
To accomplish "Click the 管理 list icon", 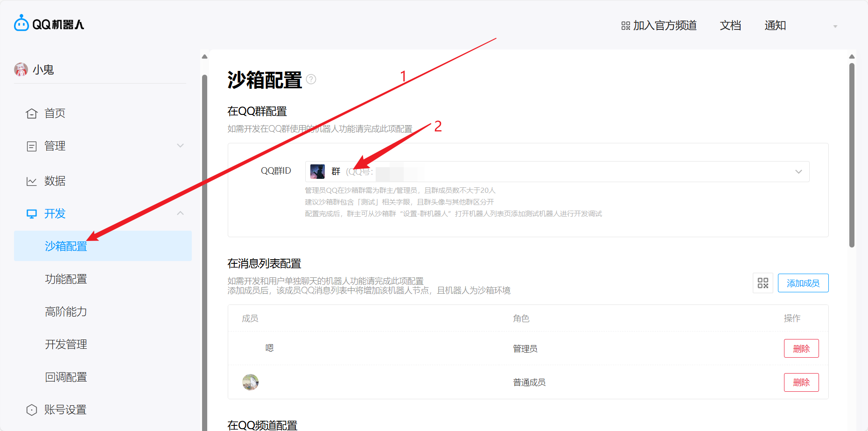I will [31, 146].
